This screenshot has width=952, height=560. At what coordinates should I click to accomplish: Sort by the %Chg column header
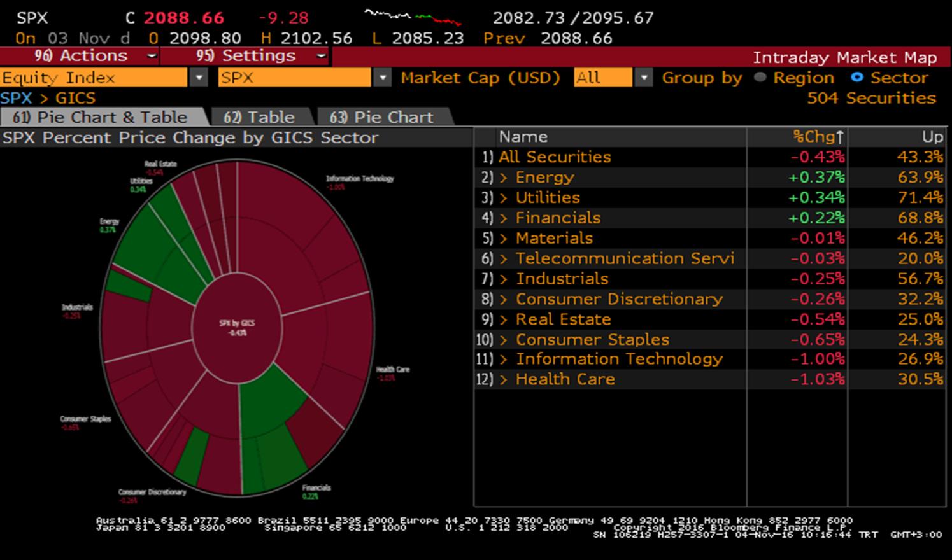(x=818, y=137)
